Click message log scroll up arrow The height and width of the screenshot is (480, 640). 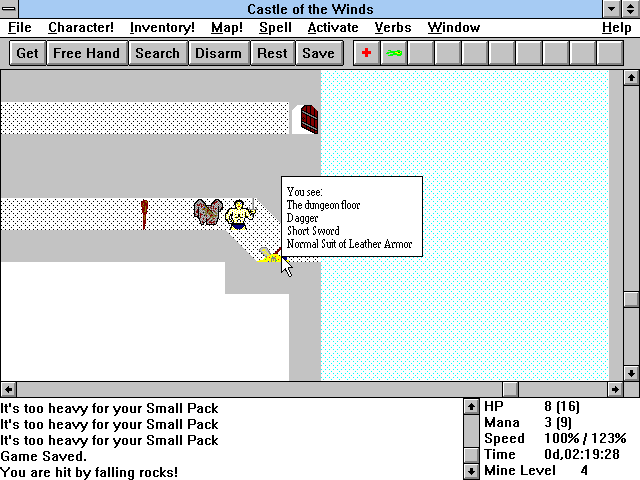(x=471, y=407)
